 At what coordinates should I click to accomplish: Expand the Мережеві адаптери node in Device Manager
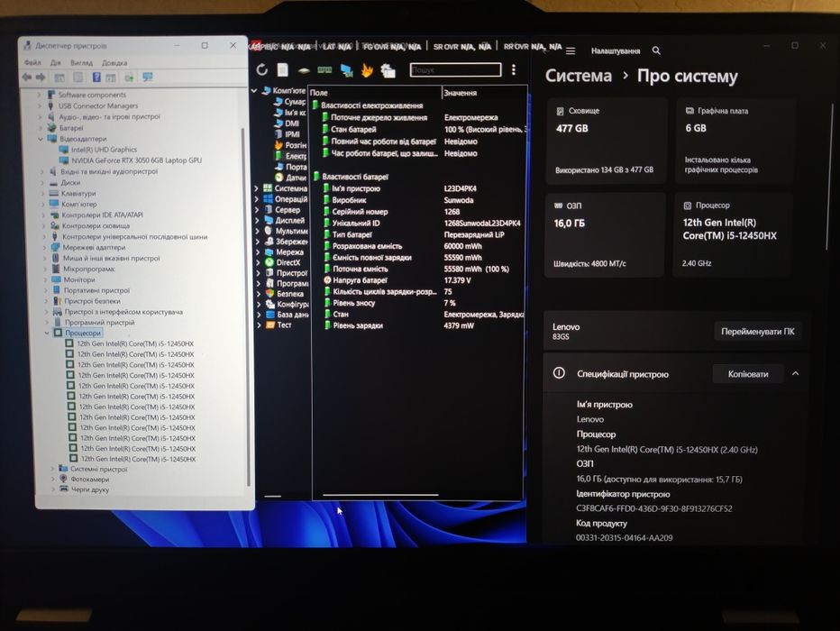[x=44, y=248]
